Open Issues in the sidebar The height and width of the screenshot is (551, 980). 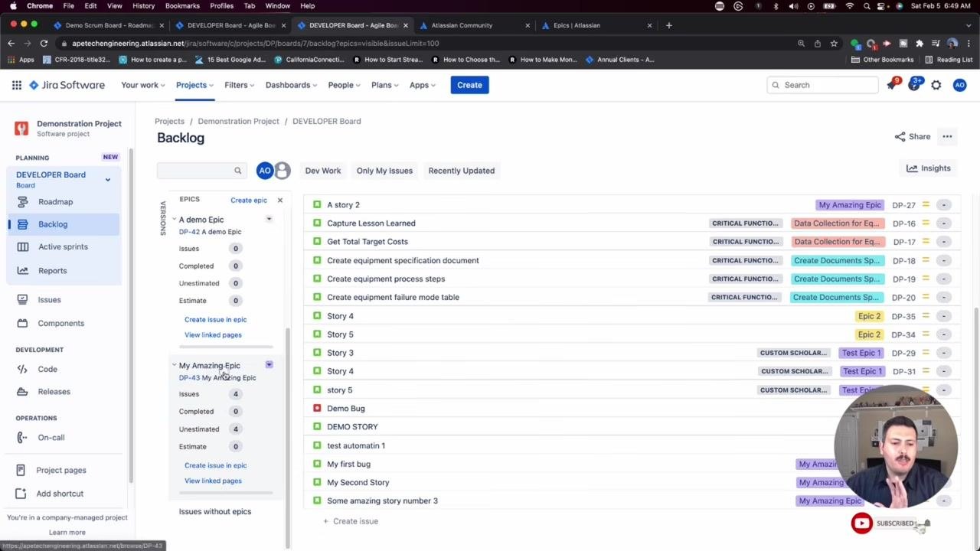pos(49,300)
